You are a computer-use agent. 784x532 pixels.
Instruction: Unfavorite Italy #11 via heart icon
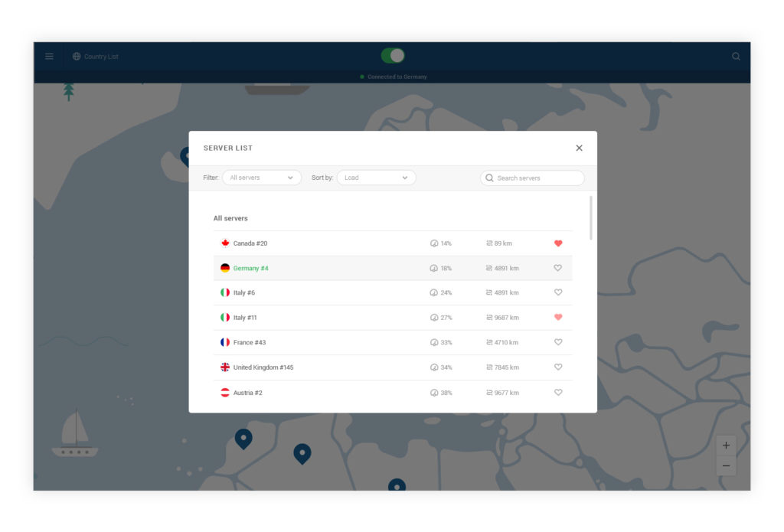click(x=558, y=317)
